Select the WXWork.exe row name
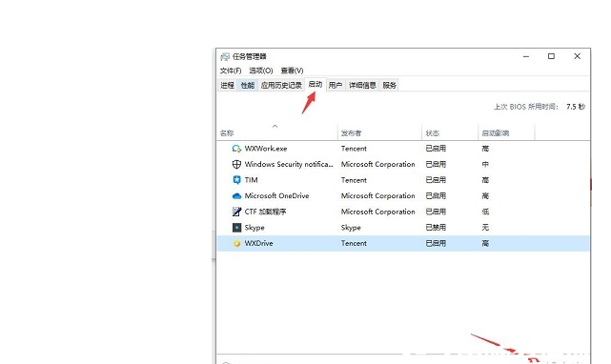The width and height of the screenshot is (611, 364). click(x=266, y=149)
